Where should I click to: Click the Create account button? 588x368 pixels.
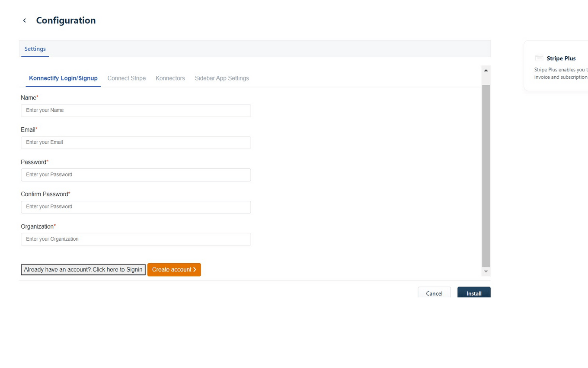172,269
